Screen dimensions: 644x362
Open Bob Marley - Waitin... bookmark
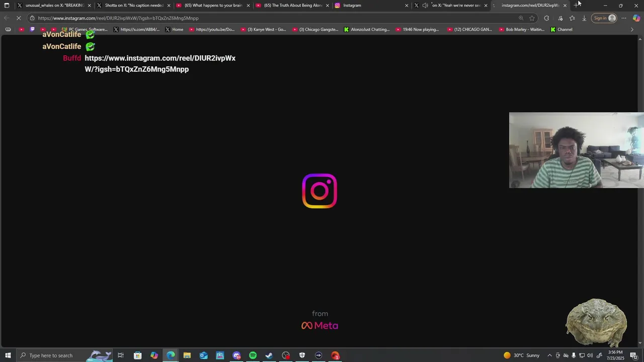click(522, 30)
